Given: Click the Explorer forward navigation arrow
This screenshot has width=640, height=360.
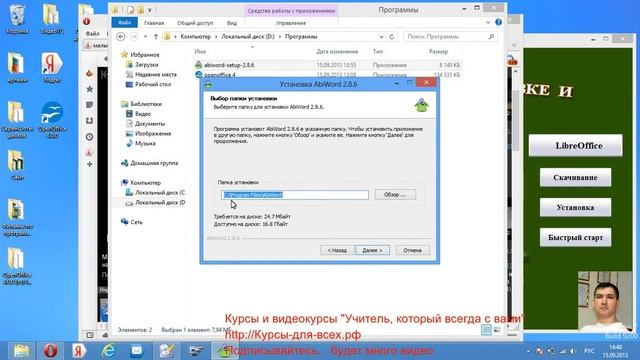Looking at the screenshot, I should [134, 37].
